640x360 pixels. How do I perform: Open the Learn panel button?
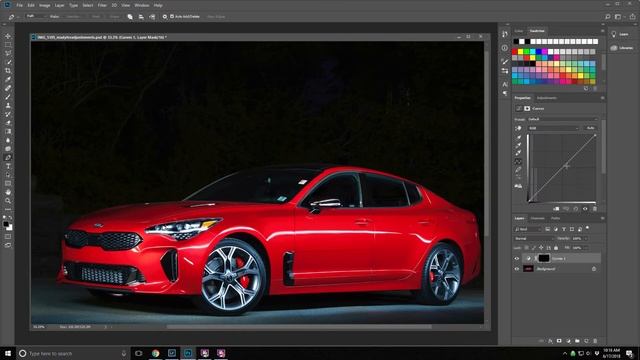tap(620, 34)
